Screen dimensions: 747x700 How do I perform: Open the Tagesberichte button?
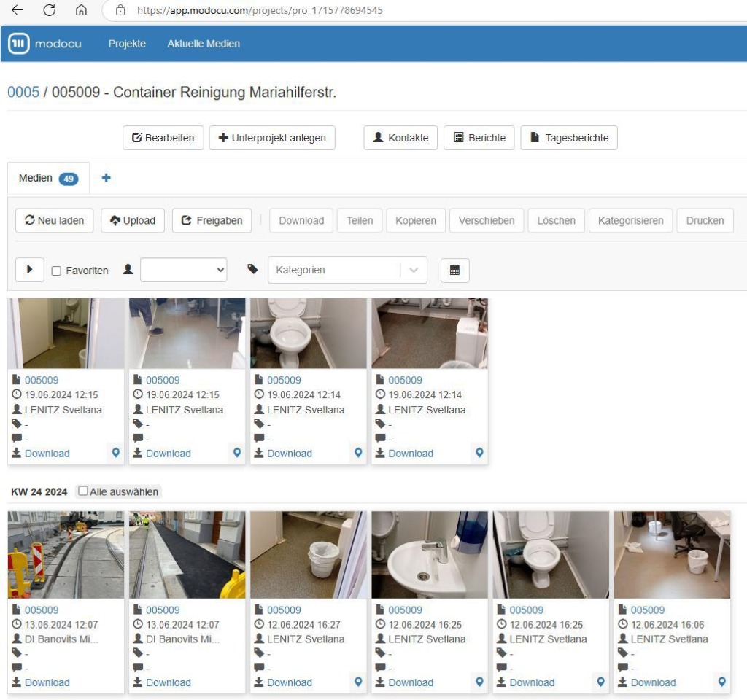569,138
